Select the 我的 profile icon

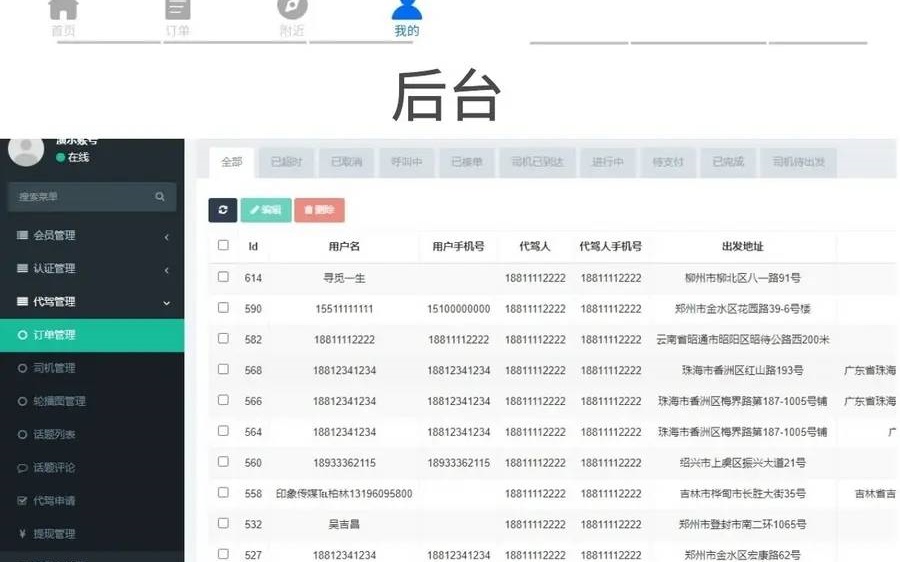pos(406,10)
